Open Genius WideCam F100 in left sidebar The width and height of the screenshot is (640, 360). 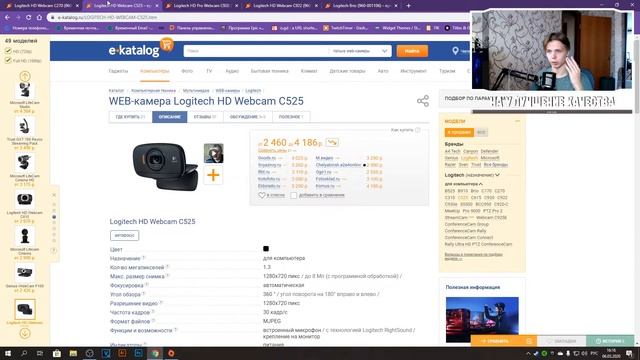click(x=24, y=277)
